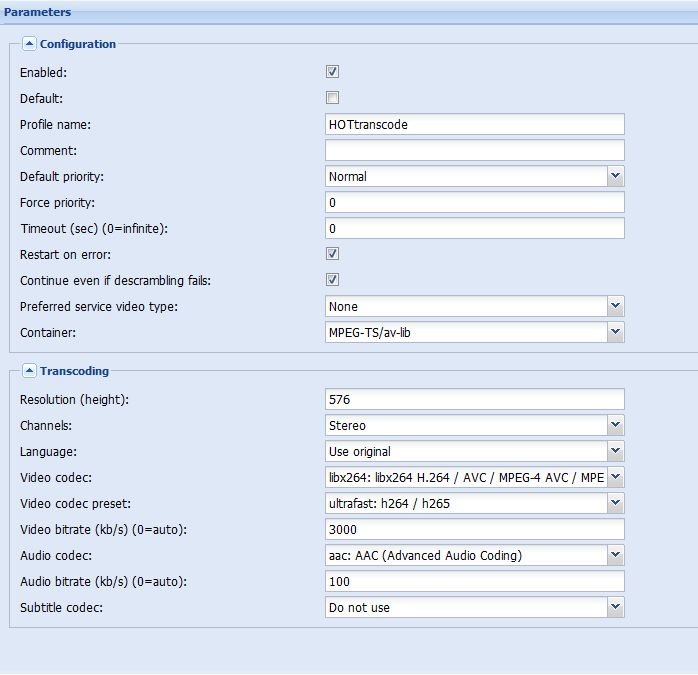Open the Language dropdown arrow
Image resolution: width=698 pixels, height=675 pixels.
(x=615, y=451)
